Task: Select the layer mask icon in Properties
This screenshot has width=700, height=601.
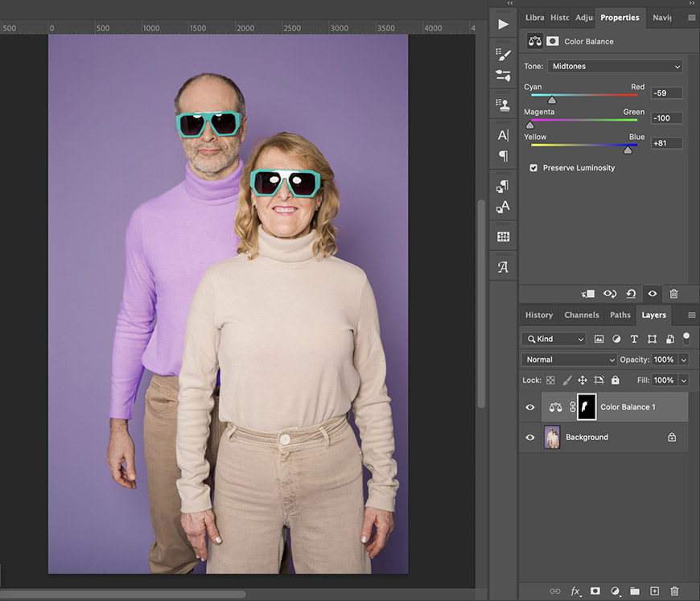Action: click(552, 41)
